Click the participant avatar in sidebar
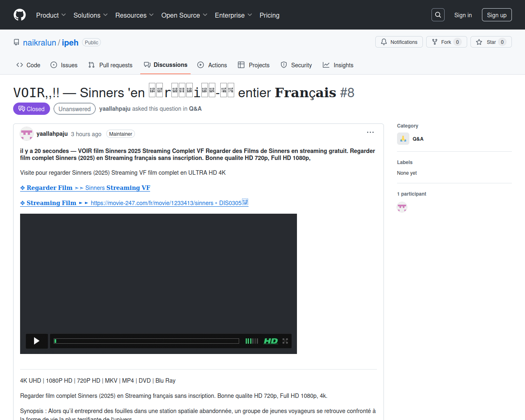Image resolution: width=525 pixels, height=420 pixels. (402, 207)
